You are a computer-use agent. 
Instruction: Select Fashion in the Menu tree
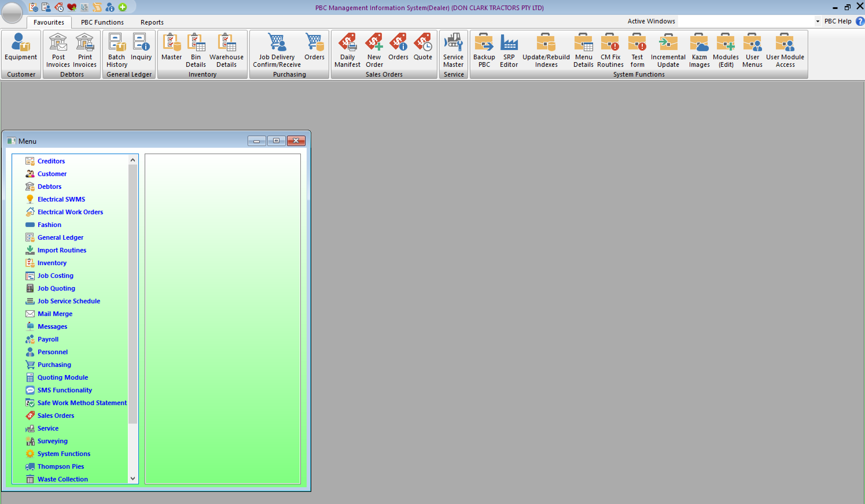coord(49,225)
